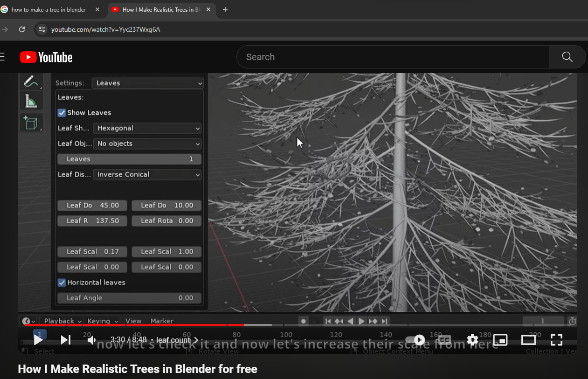Toggle the Show Leaves checkbox
Image resolution: width=588 pixels, height=379 pixels.
coord(62,113)
